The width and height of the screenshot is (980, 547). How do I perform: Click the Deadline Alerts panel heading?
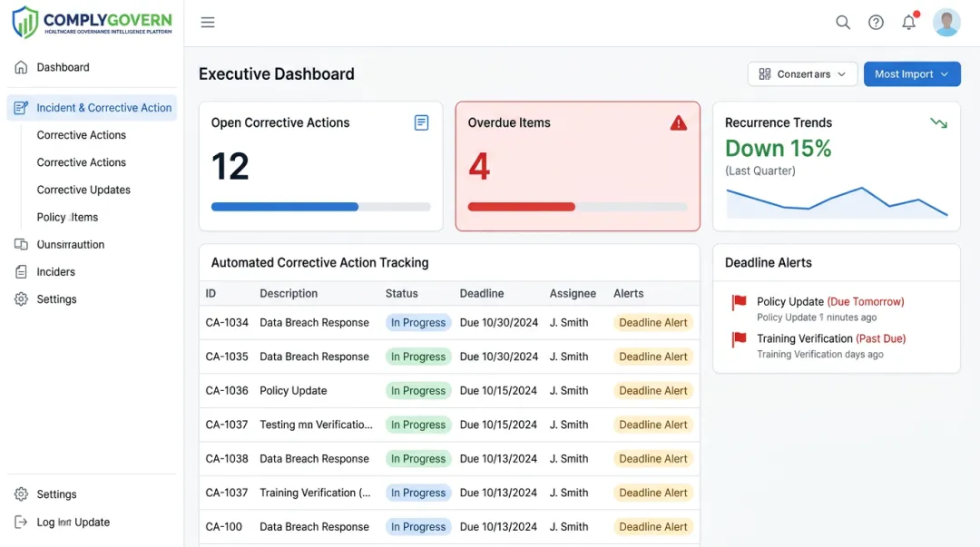[769, 263]
